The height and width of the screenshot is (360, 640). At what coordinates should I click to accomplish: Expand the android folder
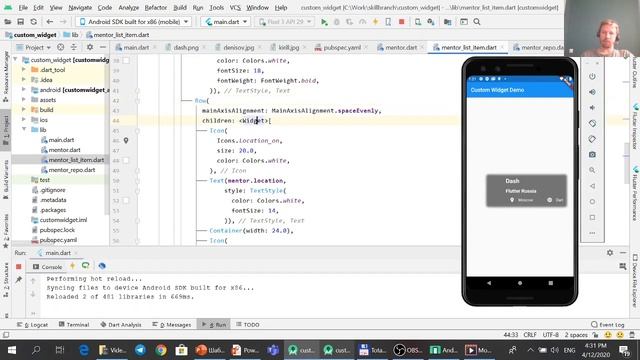(x=24, y=90)
